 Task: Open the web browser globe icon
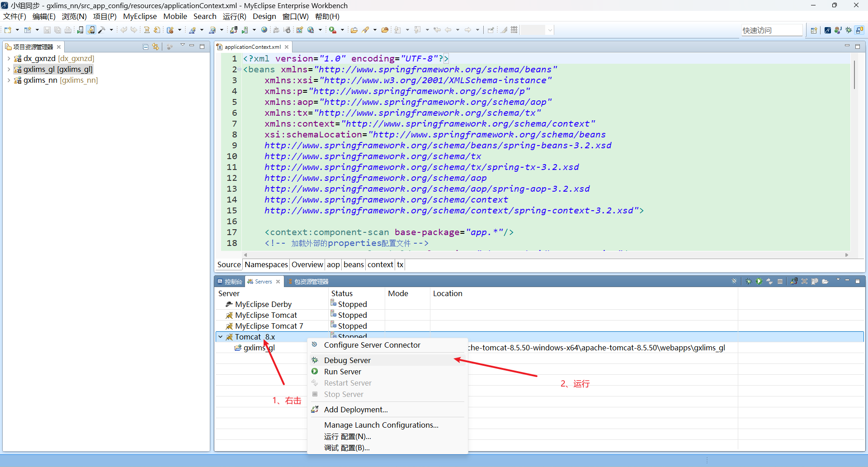(264, 30)
